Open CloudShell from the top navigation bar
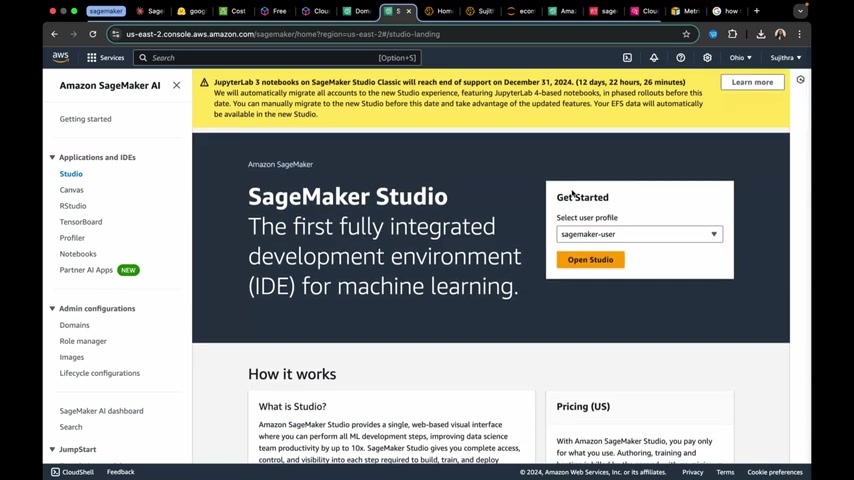 (627, 57)
